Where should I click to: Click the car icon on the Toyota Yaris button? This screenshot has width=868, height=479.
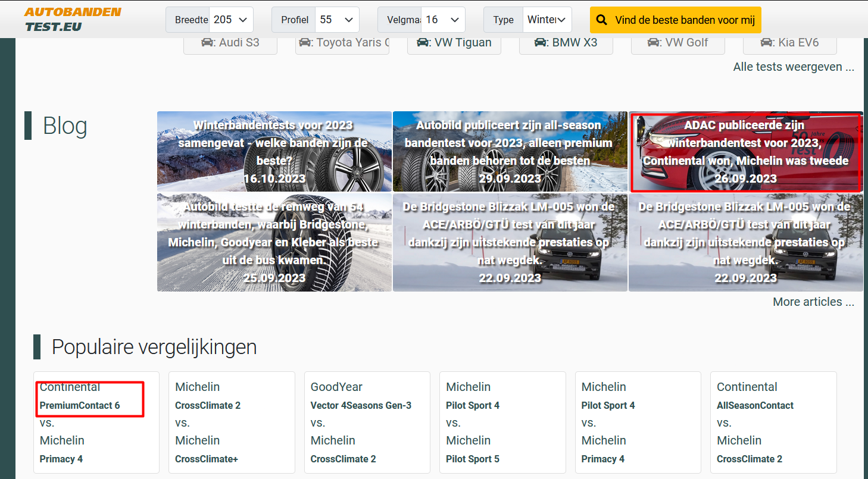pyautogui.click(x=304, y=43)
